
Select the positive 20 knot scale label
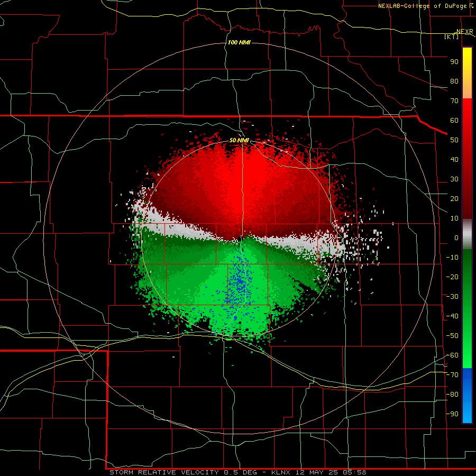(454, 199)
